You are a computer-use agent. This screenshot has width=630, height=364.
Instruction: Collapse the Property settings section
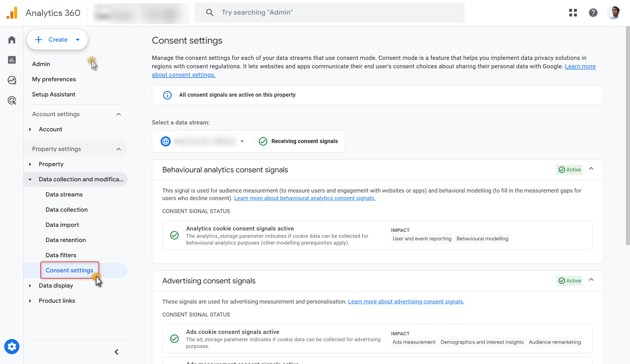pos(119,149)
